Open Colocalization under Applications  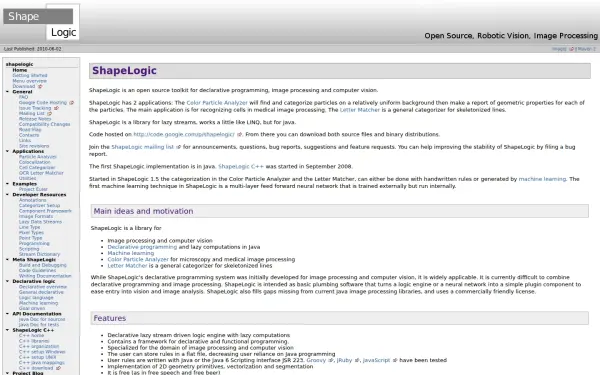point(34,162)
